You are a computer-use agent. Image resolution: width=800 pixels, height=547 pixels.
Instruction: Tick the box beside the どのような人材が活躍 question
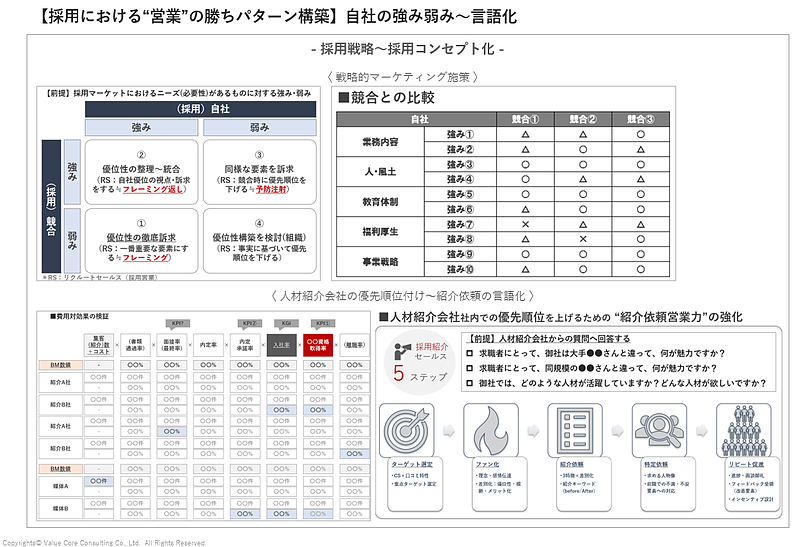[469, 383]
